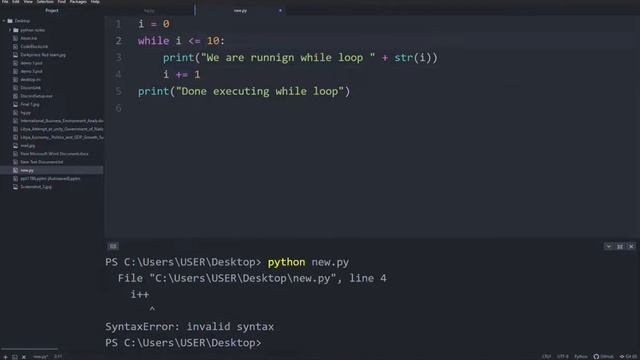The height and width of the screenshot is (360, 640).
Task: Collapse the Desktop root folder
Action: tap(4, 21)
